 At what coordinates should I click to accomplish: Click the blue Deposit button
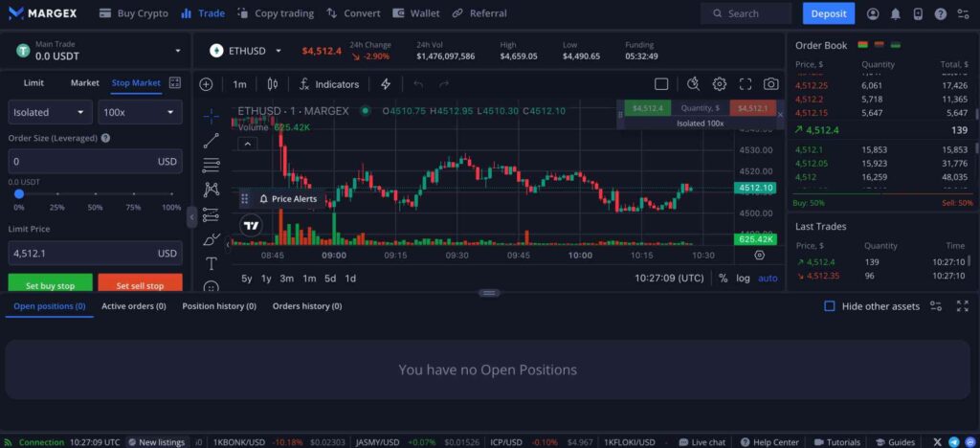tap(829, 13)
